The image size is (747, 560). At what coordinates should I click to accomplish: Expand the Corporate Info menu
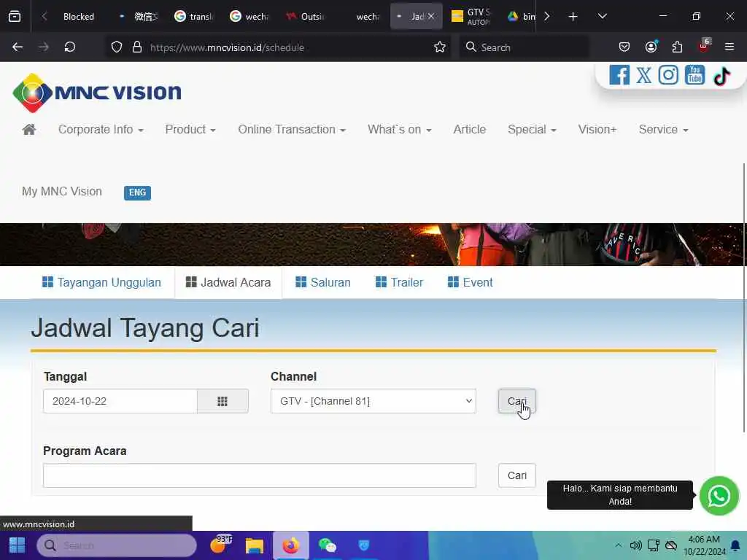coord(101,130)
